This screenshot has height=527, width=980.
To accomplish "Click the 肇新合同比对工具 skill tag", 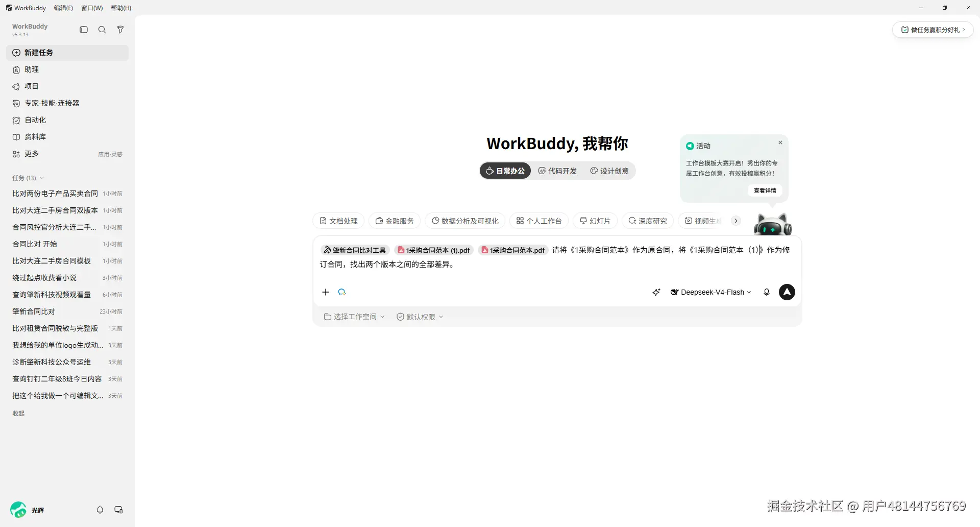I will (x=355, y=250).
